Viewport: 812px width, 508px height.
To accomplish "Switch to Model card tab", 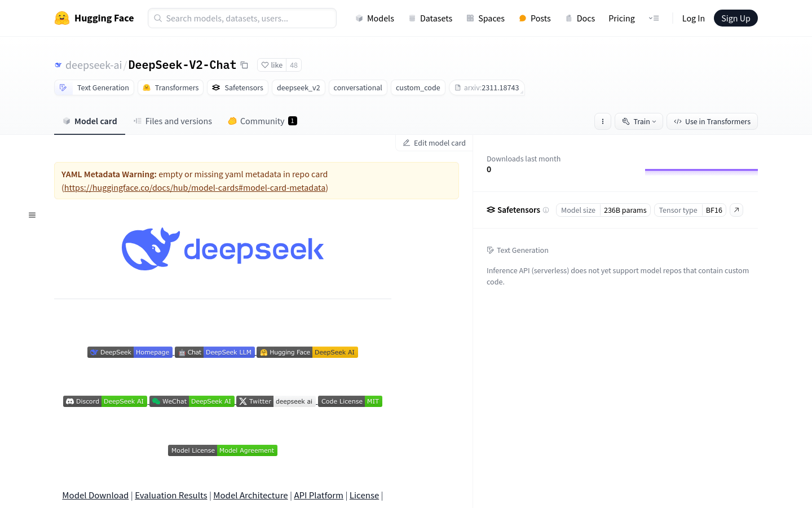I will tap(90, 121).
